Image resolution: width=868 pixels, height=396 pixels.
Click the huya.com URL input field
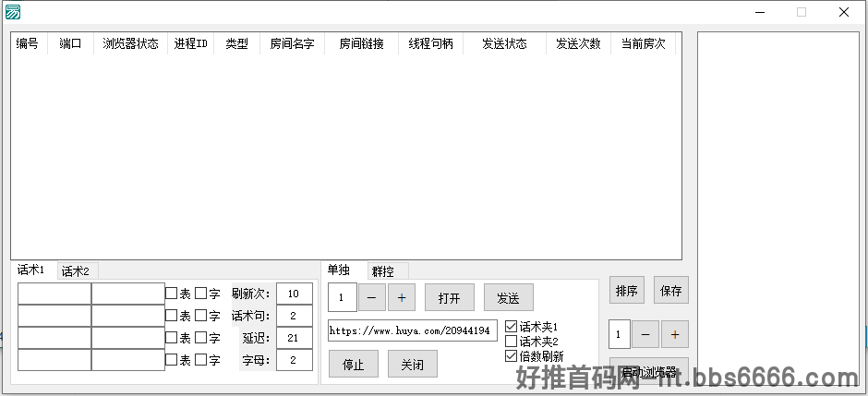coord(413,330)
